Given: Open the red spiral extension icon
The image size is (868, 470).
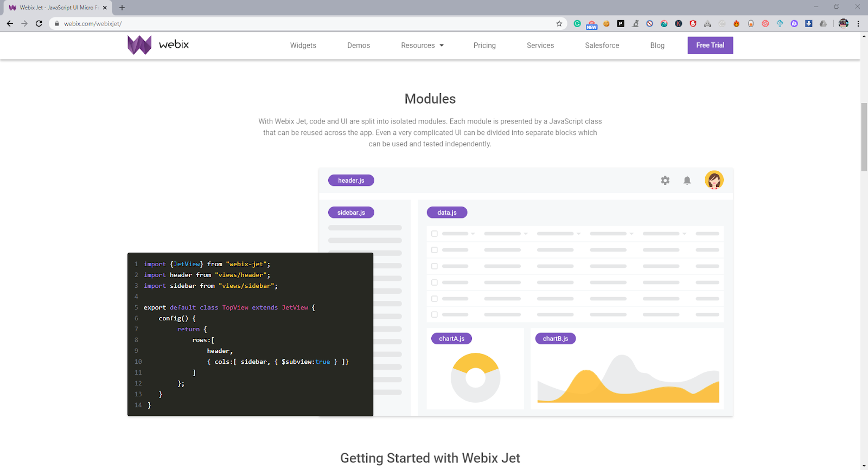Looking at the screenshot, I should (765, 23).
